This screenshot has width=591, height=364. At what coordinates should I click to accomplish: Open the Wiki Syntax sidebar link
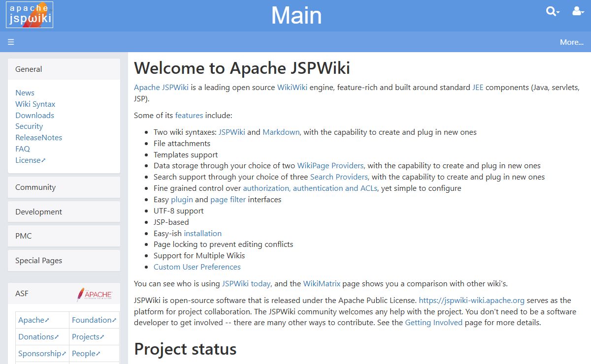tap(35, 104)
